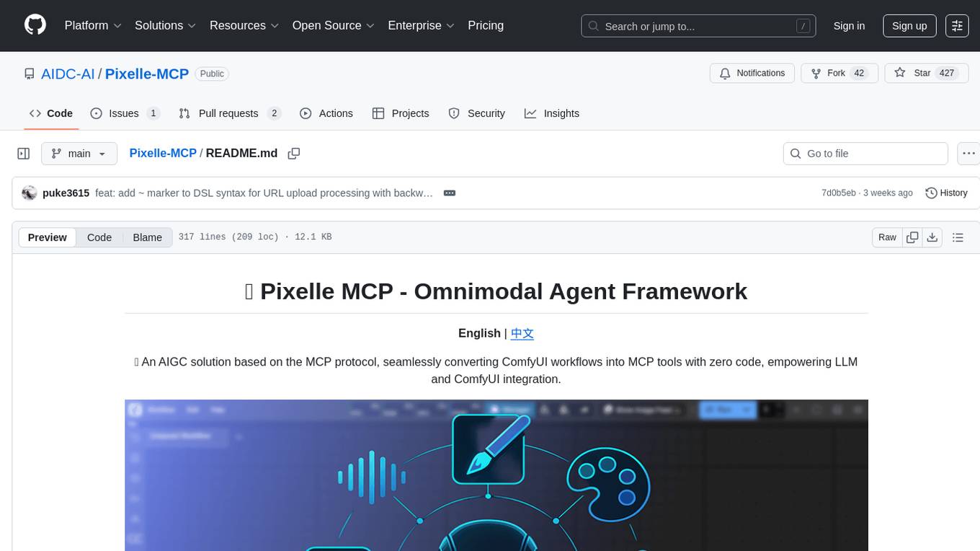980x551 pixels.
Task: Open the latest commit message link
Action: click(264, 193)
